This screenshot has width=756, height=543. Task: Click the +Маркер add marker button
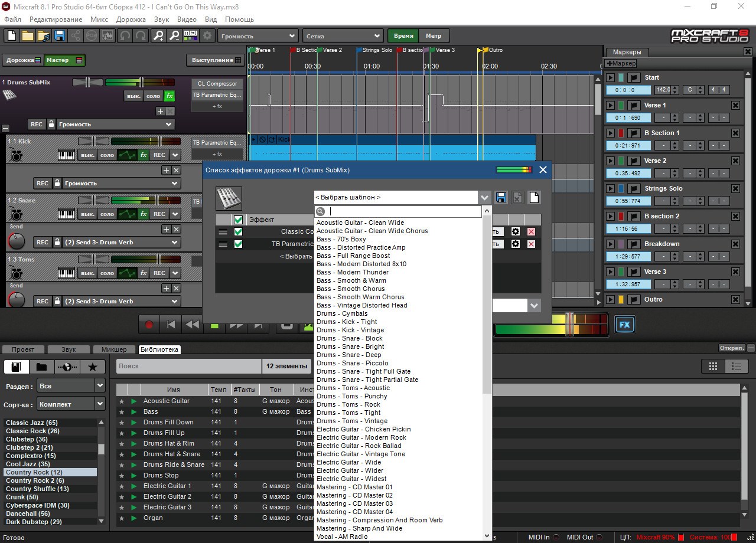tap(621, 63)
